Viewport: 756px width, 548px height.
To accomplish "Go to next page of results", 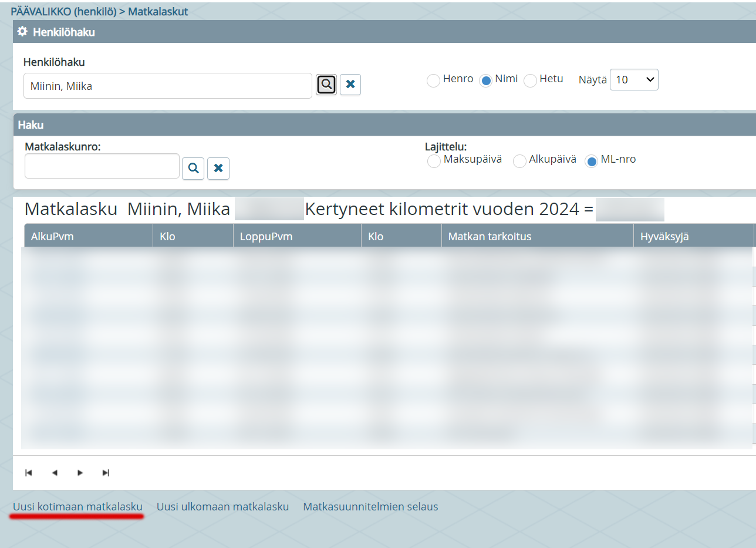I will (80, 473).
